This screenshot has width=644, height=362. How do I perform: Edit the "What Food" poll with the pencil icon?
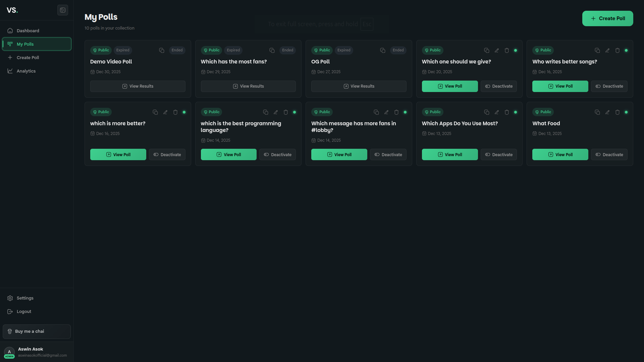point(607,112)
